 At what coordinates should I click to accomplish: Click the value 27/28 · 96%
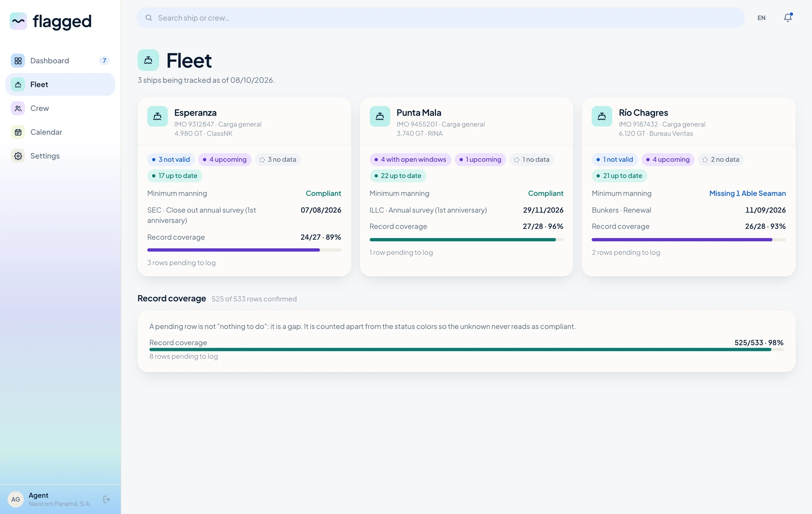(x=543, y=226)
